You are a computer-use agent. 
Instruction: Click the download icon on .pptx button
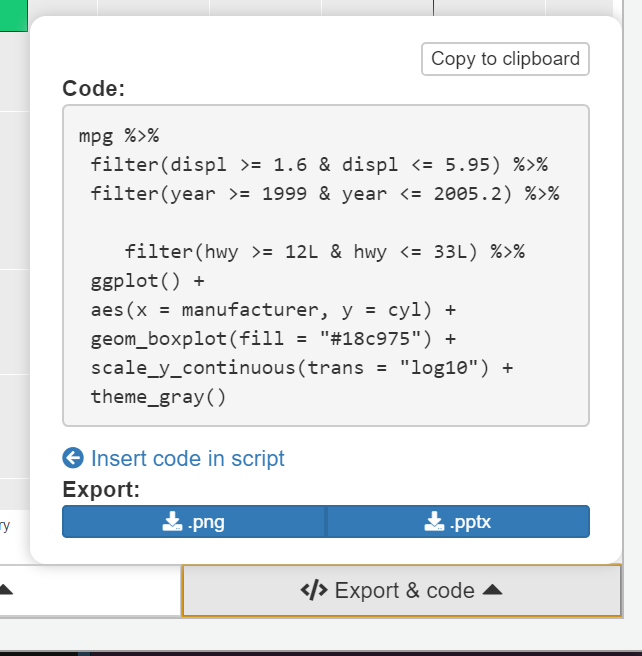coord(433,522)
